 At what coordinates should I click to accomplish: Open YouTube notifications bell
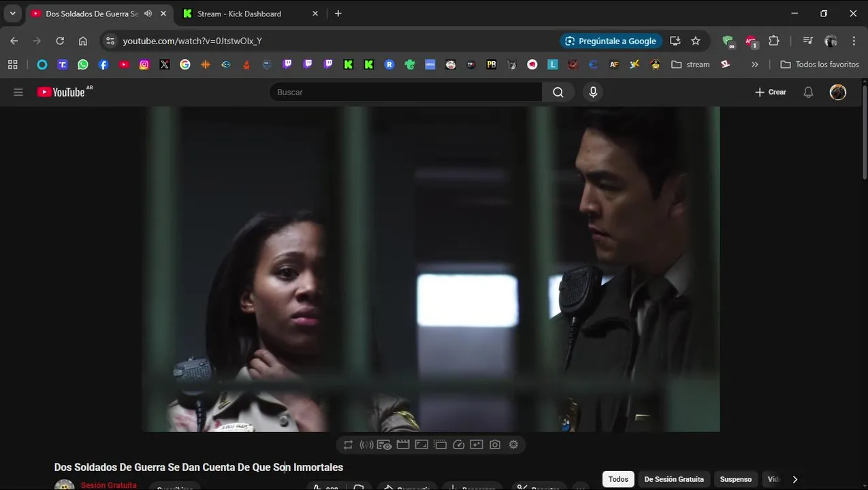pos(808,92)
